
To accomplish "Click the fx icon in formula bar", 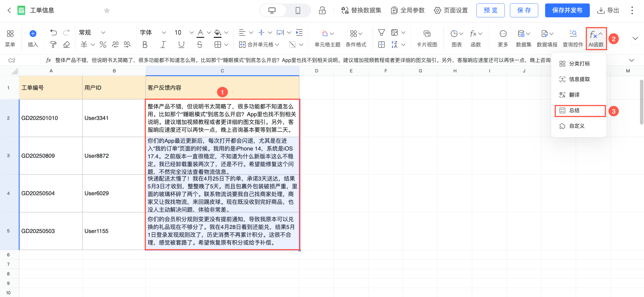I will click(x=48, y=60).
